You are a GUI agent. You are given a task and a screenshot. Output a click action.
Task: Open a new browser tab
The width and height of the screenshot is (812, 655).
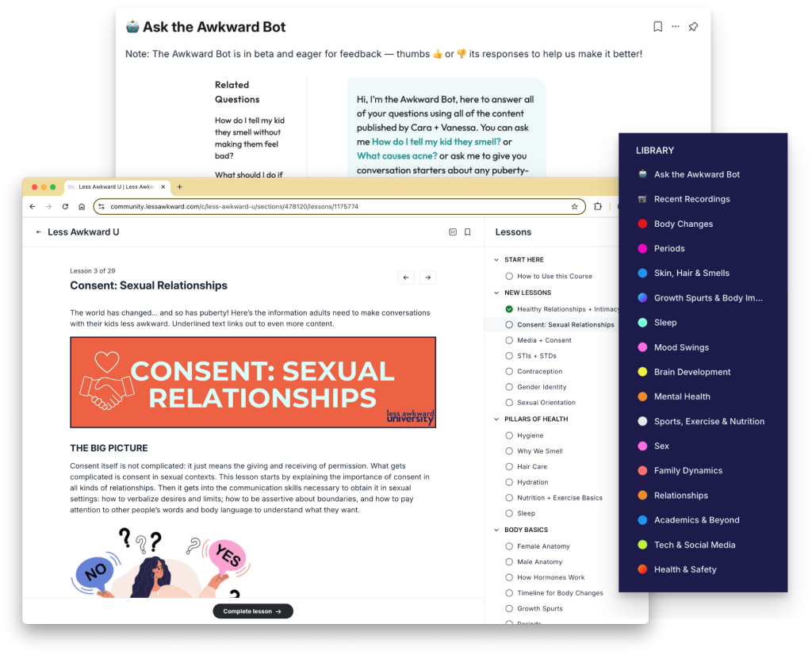[180, 187]
